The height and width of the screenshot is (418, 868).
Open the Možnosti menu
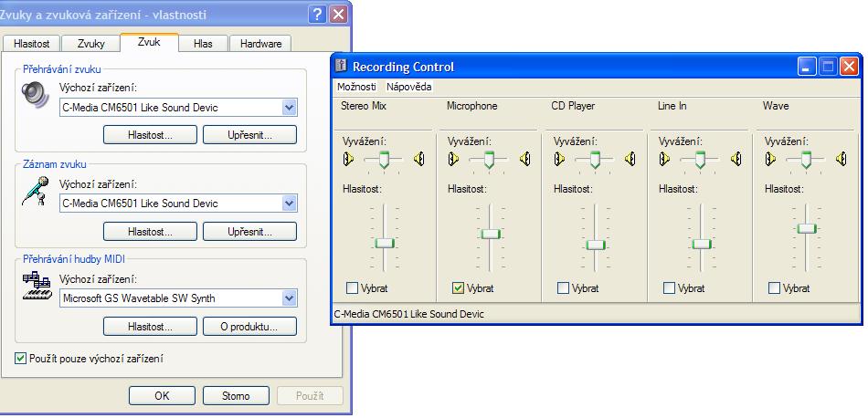[x=356, y=87]
